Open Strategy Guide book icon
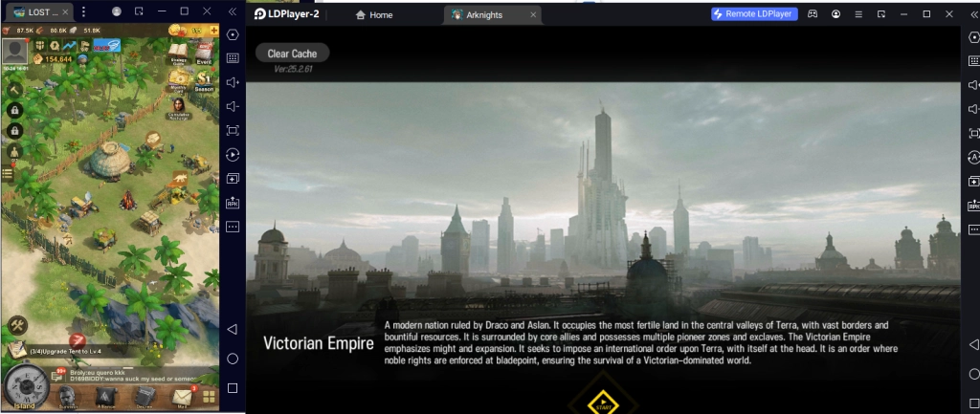 [x=178, y=53]
